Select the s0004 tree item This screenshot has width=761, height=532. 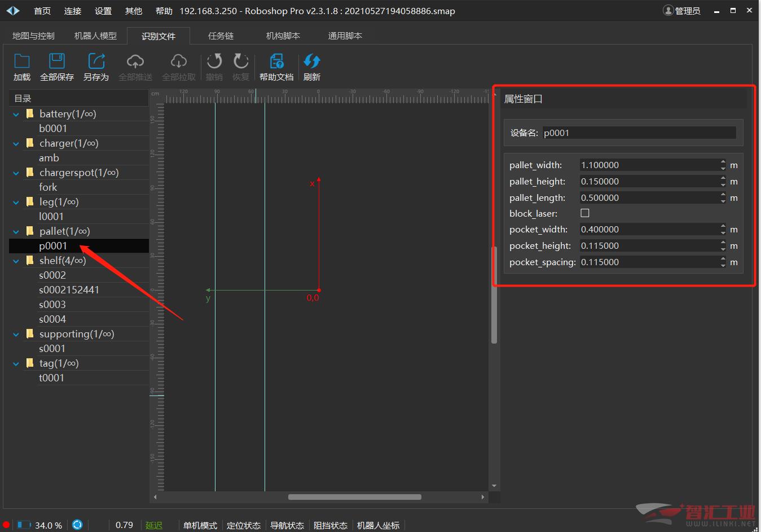(x=52, y=319)
